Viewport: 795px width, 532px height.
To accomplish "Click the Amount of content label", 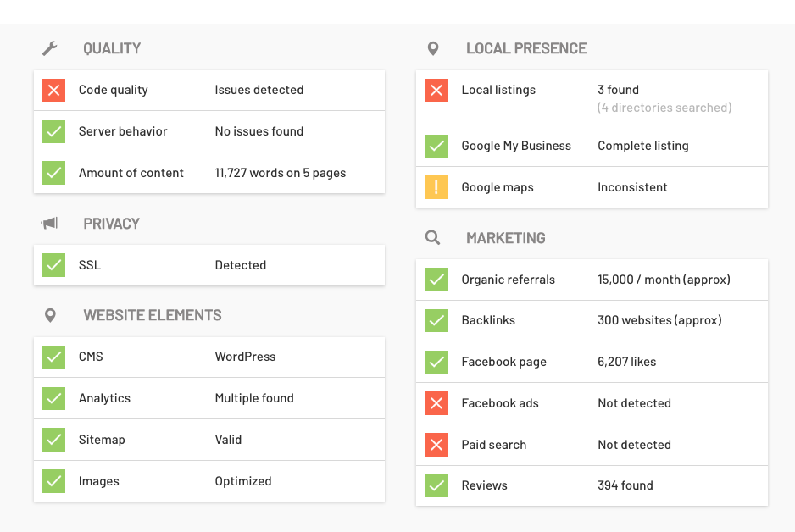I will point(131,173).
